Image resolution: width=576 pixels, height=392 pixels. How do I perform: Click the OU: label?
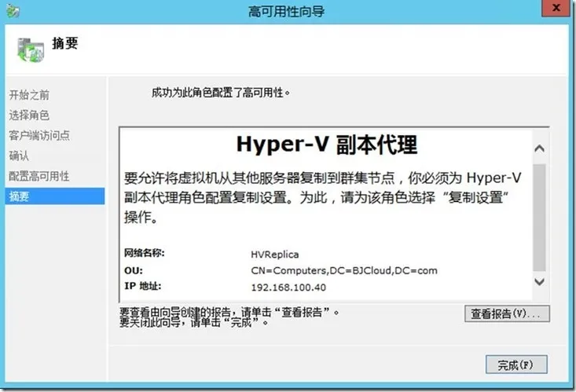pyautogui.click(x=134, y=271)
